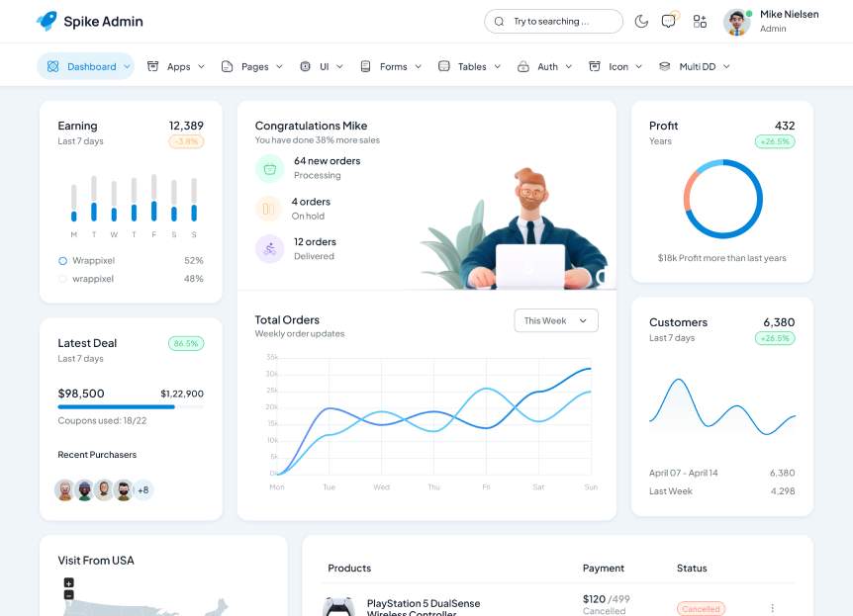
Task: Select the Dashboard menu item
Action: click(x=86, y=66)
